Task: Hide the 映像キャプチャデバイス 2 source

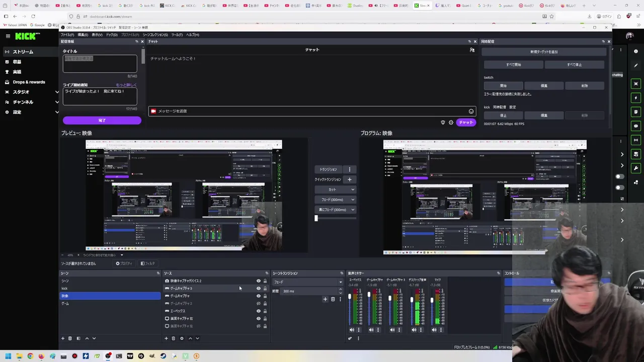Action: 259,281
